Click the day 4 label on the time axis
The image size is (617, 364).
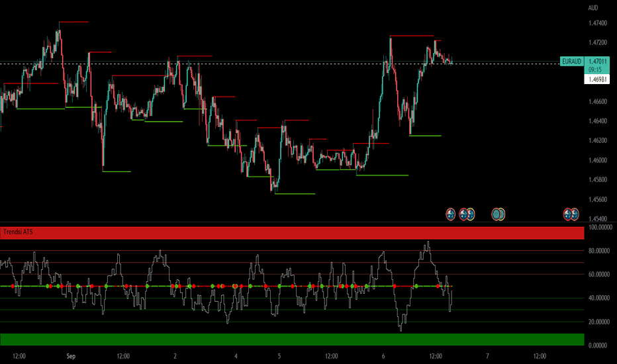click(236, 356)
